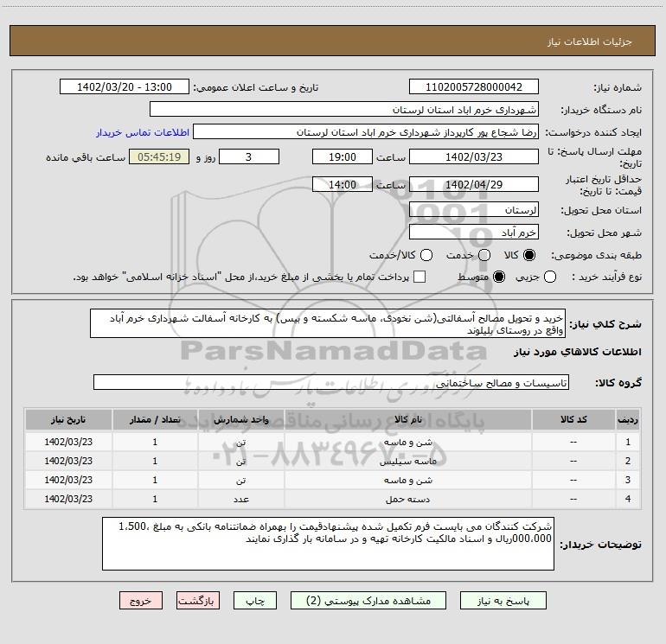Click شن و ماسه in row 3
This screenshot has width=666, height=644.
coord(407,480)
